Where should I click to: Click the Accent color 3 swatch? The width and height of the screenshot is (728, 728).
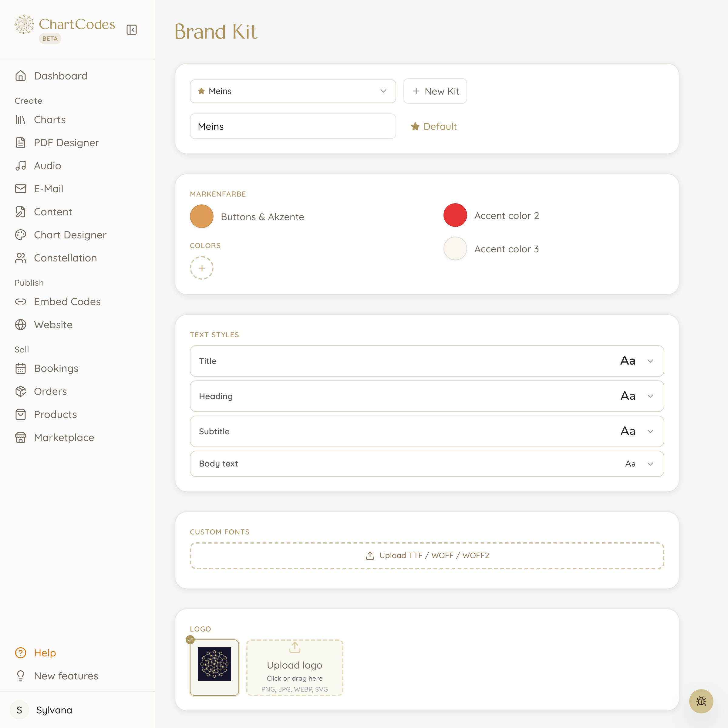coord(455,248)
